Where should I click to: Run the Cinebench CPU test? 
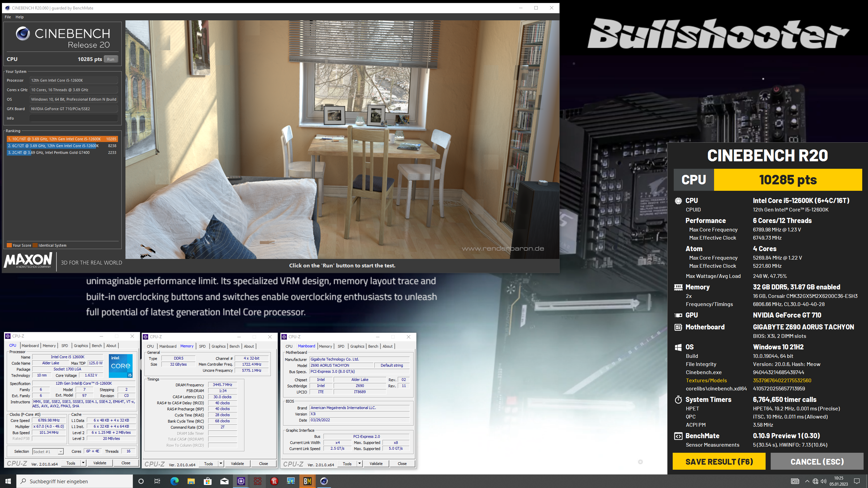click(x=111, y=59)
